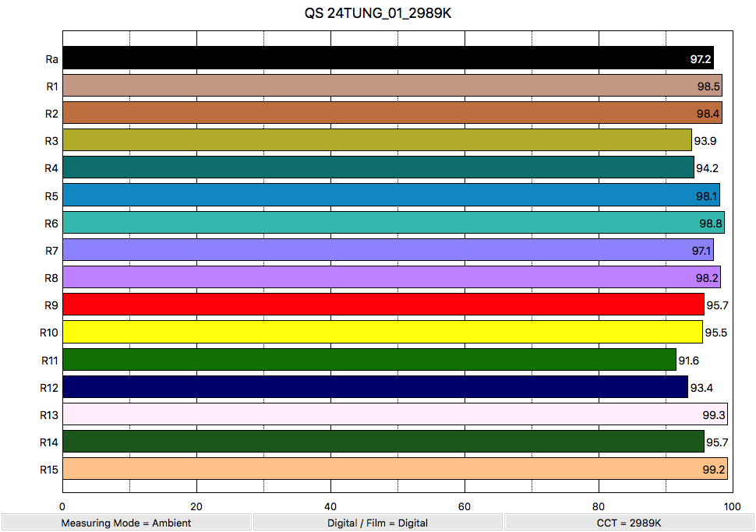756x532 pixels.
Task: Click the Measuring Mode = Ambient field
Action: point(126,523)
